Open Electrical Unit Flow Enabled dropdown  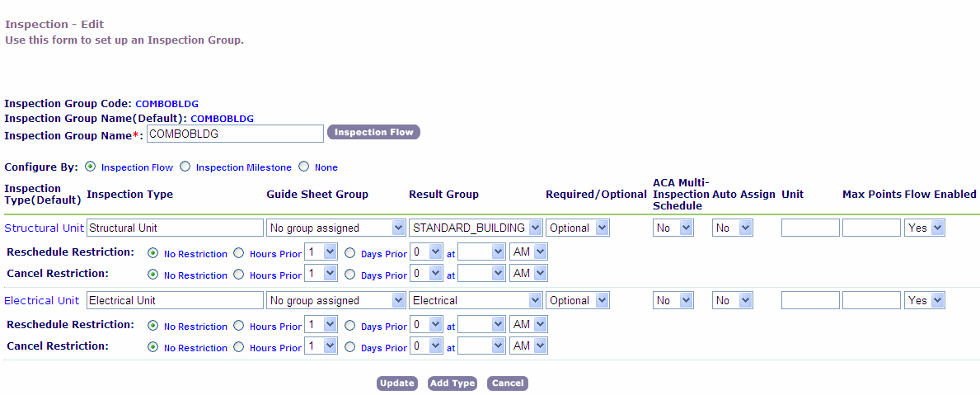pyautogui.click(x=925, y=301)
